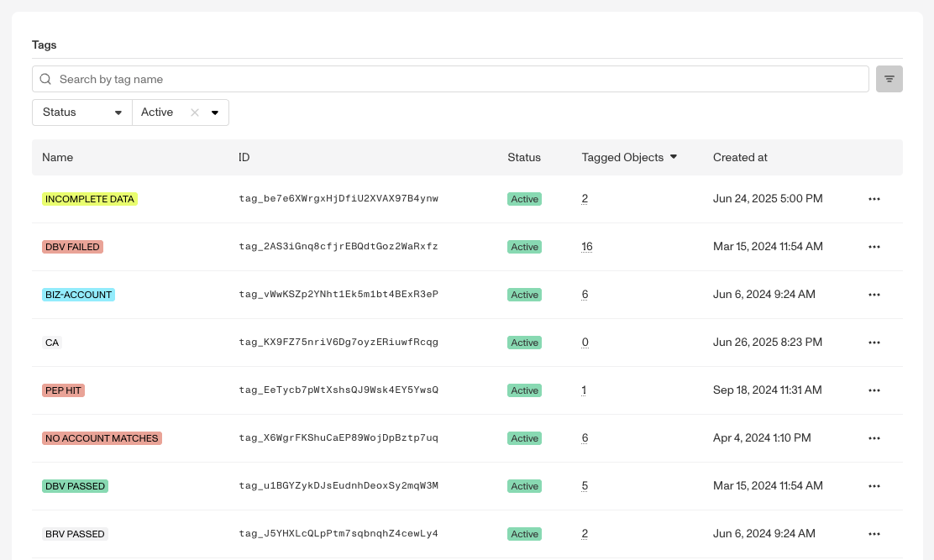Open more options for DBV FAILED row
Screen dimensions: 934x560
tap(874, 247)
